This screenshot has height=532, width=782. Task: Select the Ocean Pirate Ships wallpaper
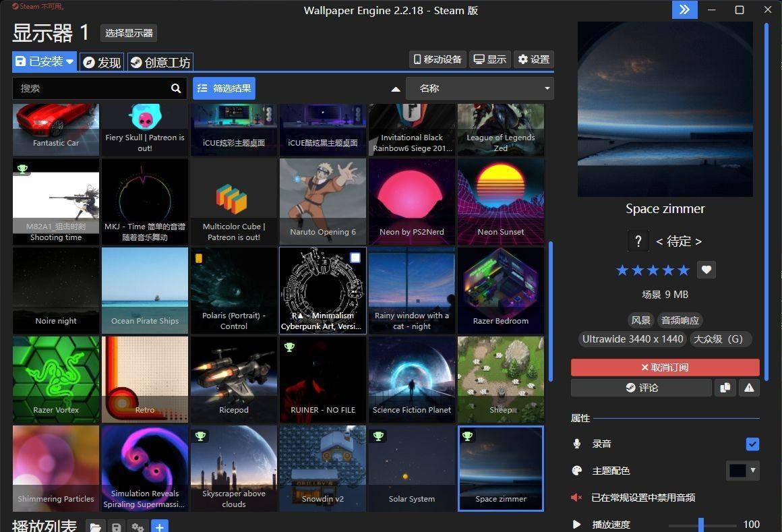[145, 291]
